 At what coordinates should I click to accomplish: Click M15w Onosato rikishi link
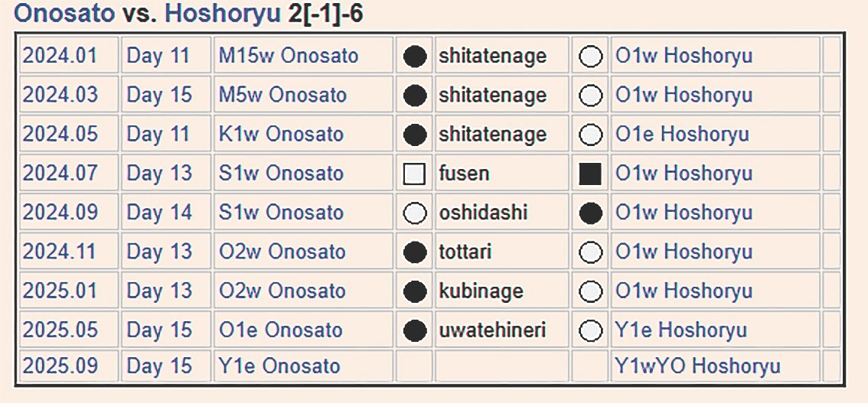click(289, 56)
